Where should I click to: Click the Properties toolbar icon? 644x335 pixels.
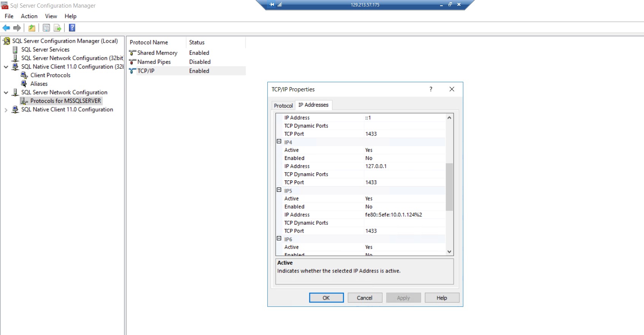click(x=46, y=28)
